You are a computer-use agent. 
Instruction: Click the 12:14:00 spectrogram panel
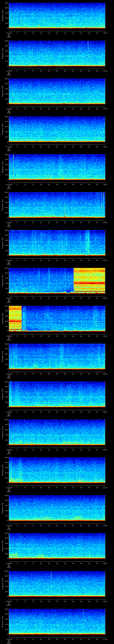57,16
